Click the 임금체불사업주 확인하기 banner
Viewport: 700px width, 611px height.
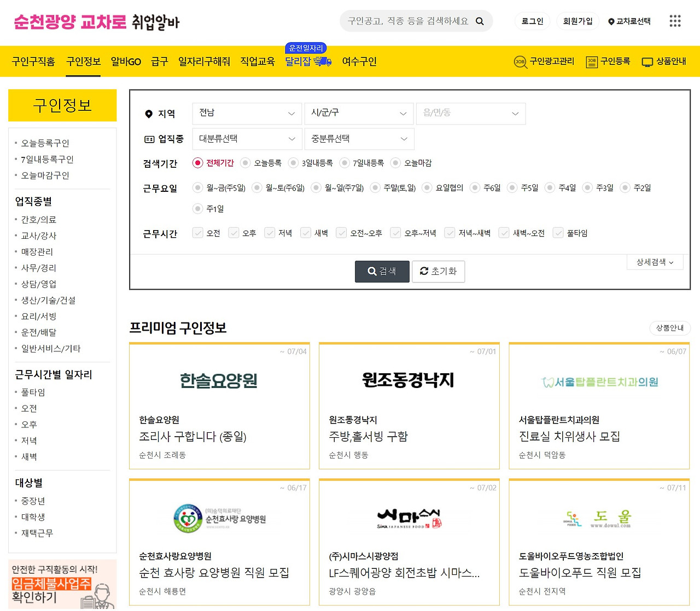62,584
